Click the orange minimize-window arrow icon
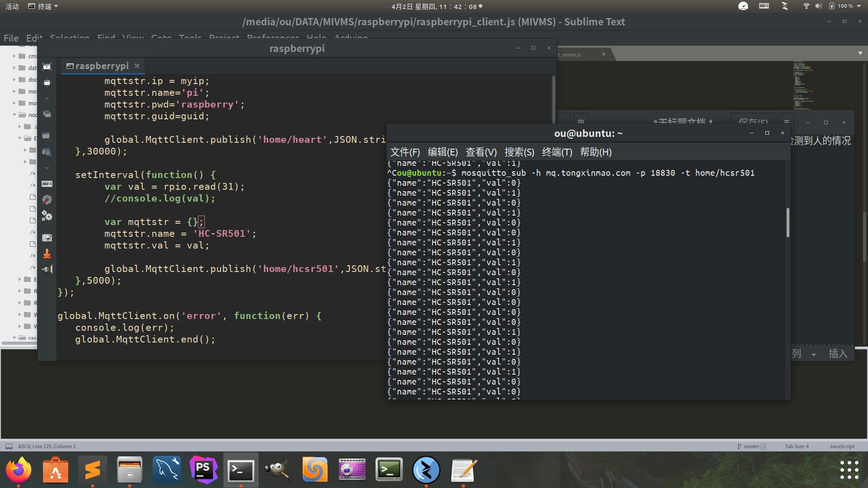 coord(47,254)
